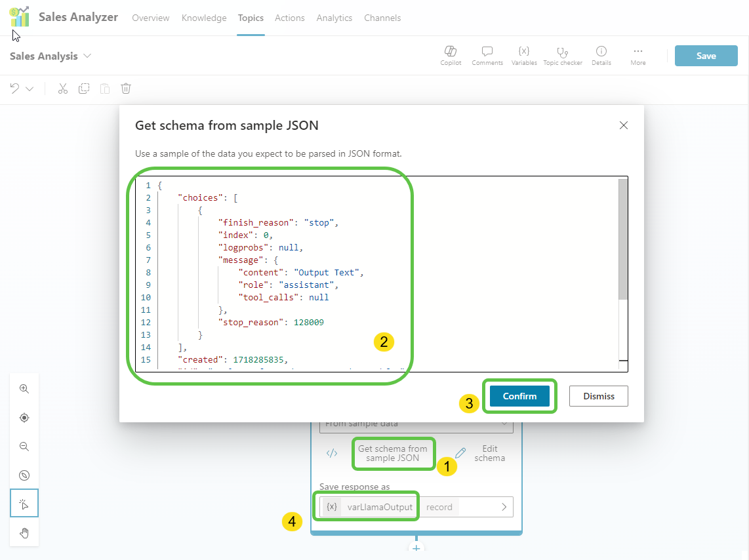749x560 pixels.
Task: Click the Cut scissors icon
Action: [x=63, y=89]
